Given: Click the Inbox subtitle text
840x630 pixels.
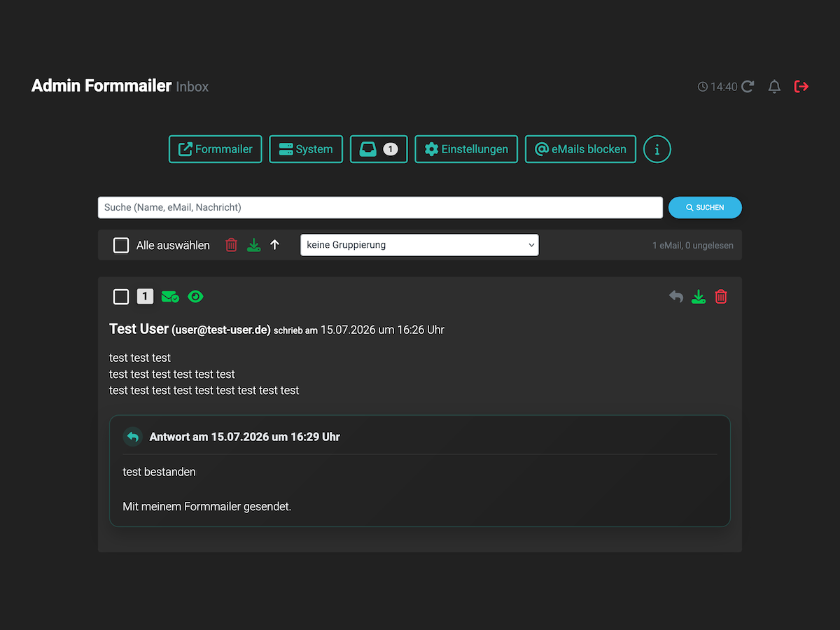Looking at the screenshot, I should point(192,87).
